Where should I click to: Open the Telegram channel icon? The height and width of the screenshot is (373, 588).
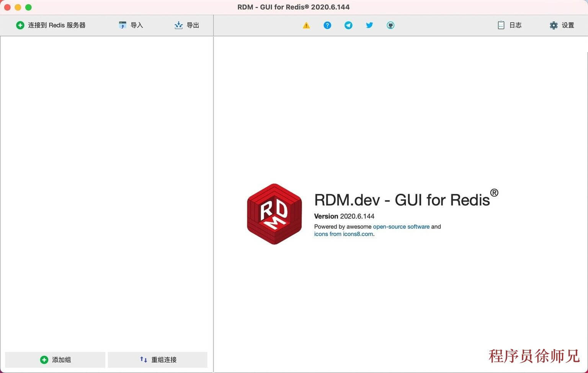[x=348, y=25]
